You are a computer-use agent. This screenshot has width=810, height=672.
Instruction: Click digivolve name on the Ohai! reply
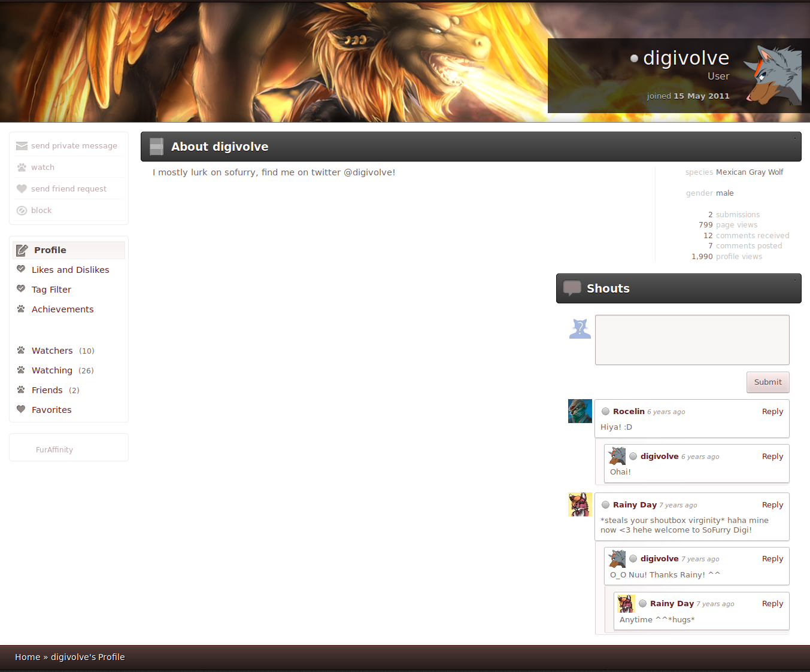pyautogui.click(x=659, y=457)
